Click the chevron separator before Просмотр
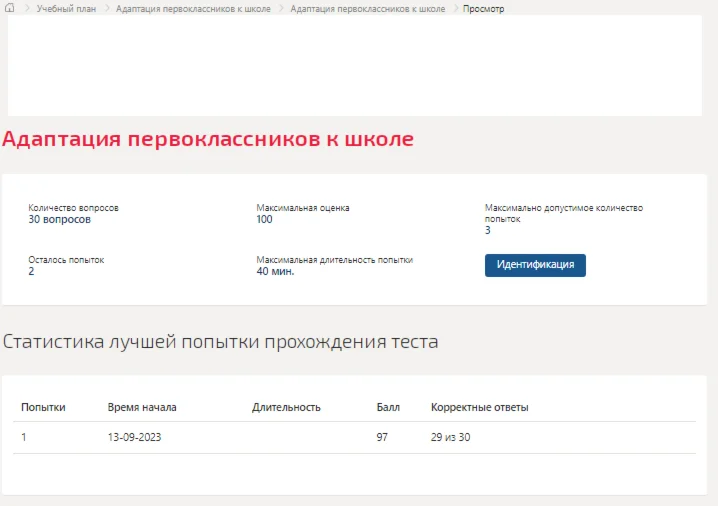The width and height of the screenshot is (718, 506). click(455, 8)
